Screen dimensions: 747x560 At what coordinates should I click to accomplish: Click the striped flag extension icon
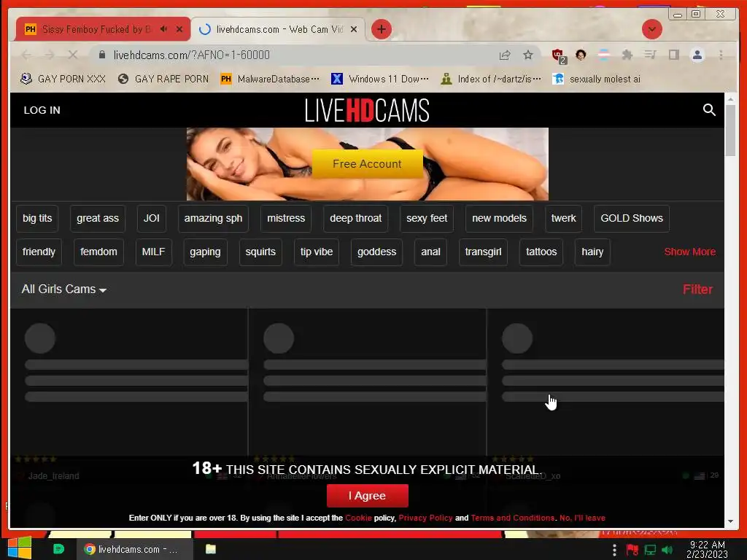tap(603, 55)
